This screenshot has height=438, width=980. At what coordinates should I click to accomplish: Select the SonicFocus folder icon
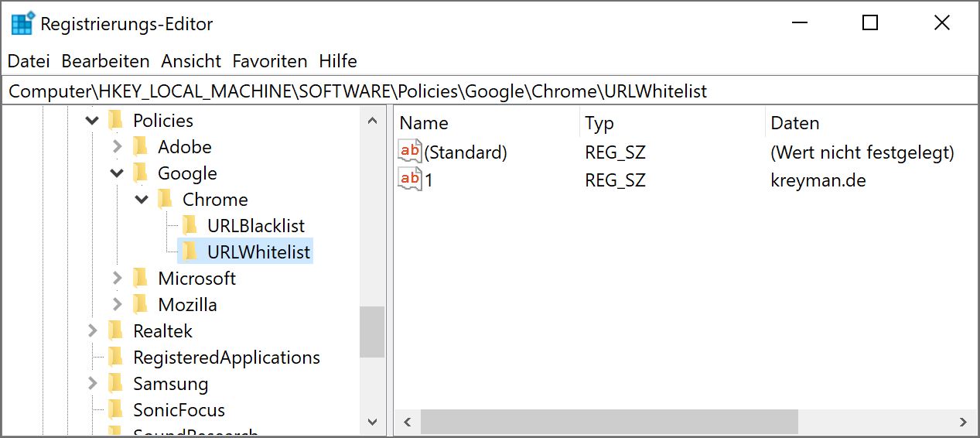point(116,409)
